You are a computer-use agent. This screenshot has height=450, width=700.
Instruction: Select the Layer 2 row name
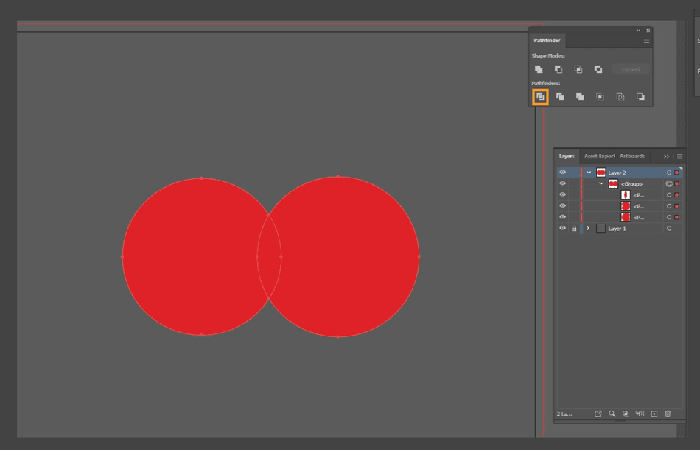pos(617,173)
